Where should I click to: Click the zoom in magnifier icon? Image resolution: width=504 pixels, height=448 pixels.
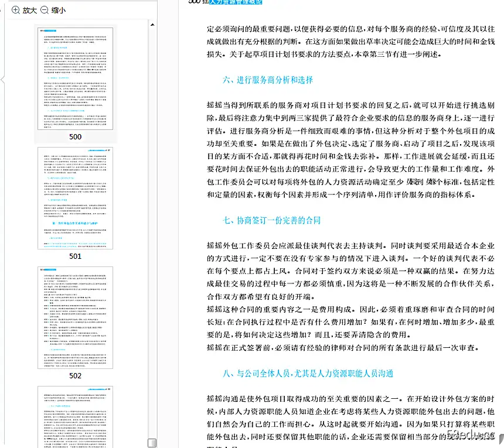[16, 10]
